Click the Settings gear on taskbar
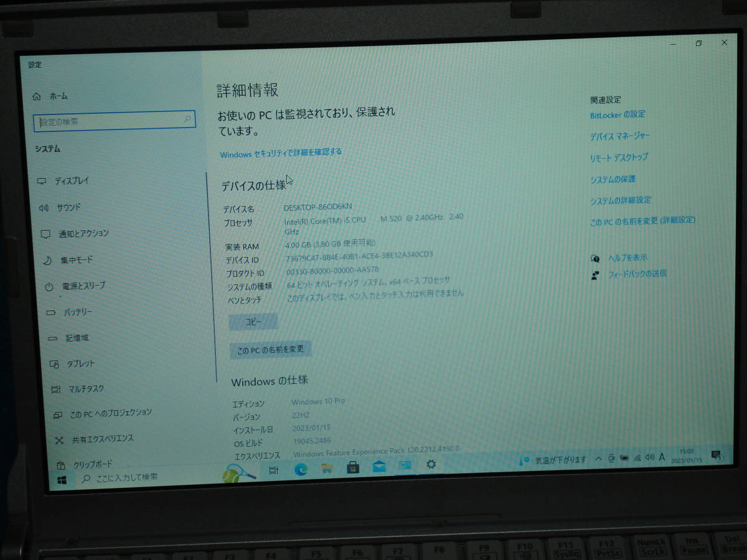 (431, 464)
